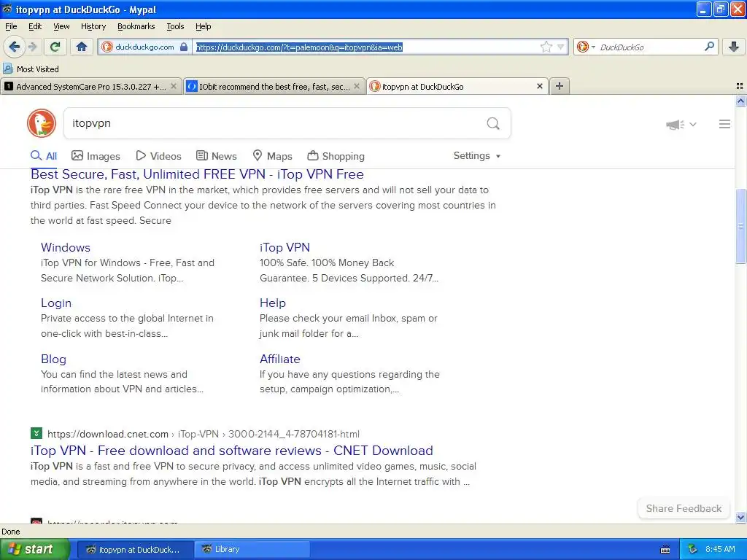Open the Affiliate sitelink
This screenshot has width=747, height=560.
click(279, 359)
